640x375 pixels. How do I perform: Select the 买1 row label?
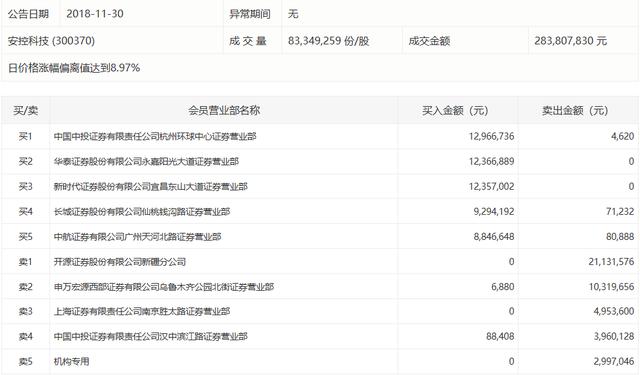(25, 136)
